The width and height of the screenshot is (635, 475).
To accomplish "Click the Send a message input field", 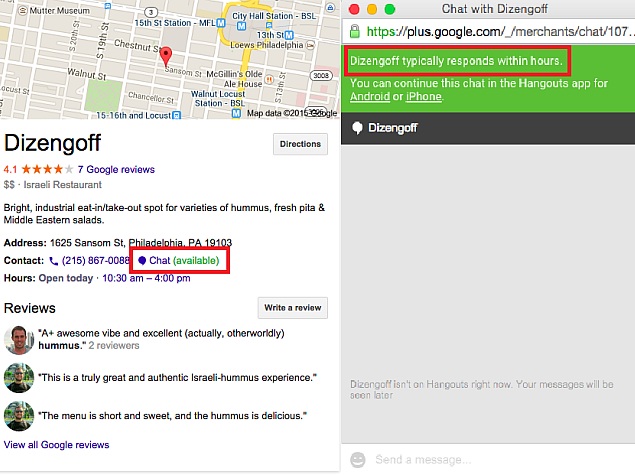I will 488,460.
